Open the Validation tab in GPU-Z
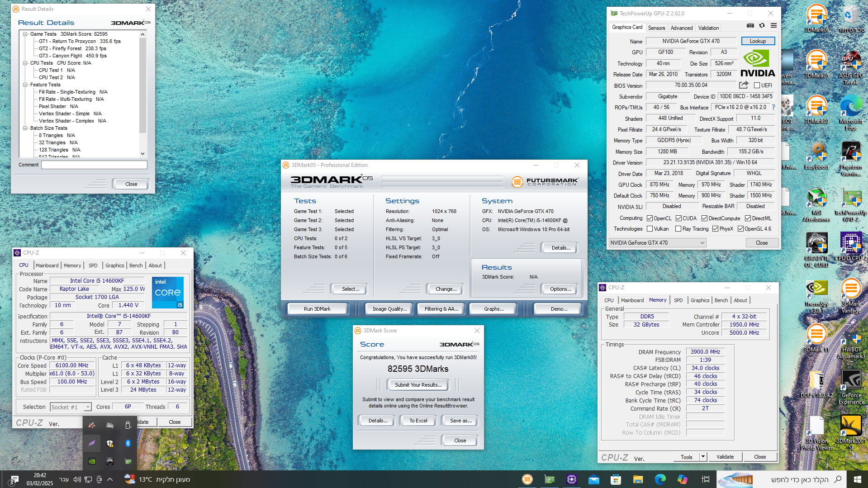This screenshot has width=868, height=488. [x=708, y=28]
